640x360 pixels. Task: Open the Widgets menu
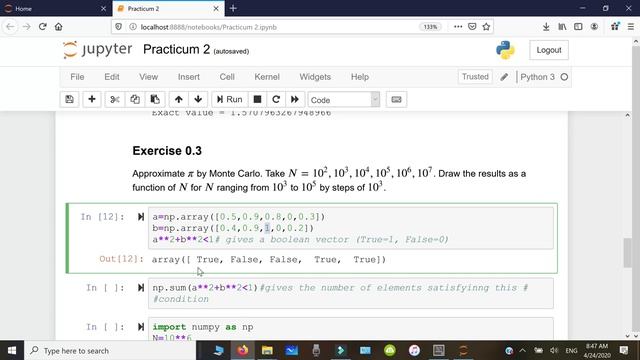point(315,77)
